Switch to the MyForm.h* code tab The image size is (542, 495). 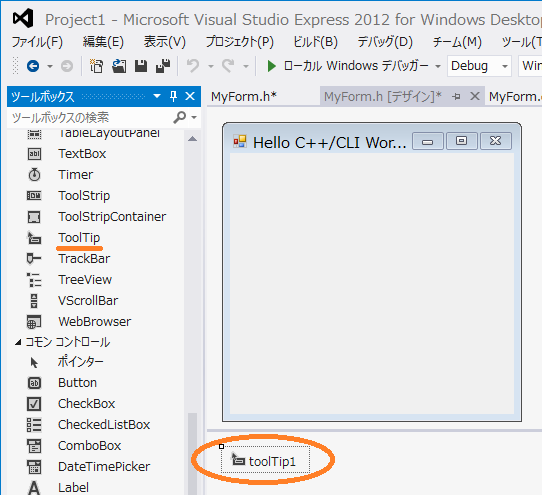[244, 96]
